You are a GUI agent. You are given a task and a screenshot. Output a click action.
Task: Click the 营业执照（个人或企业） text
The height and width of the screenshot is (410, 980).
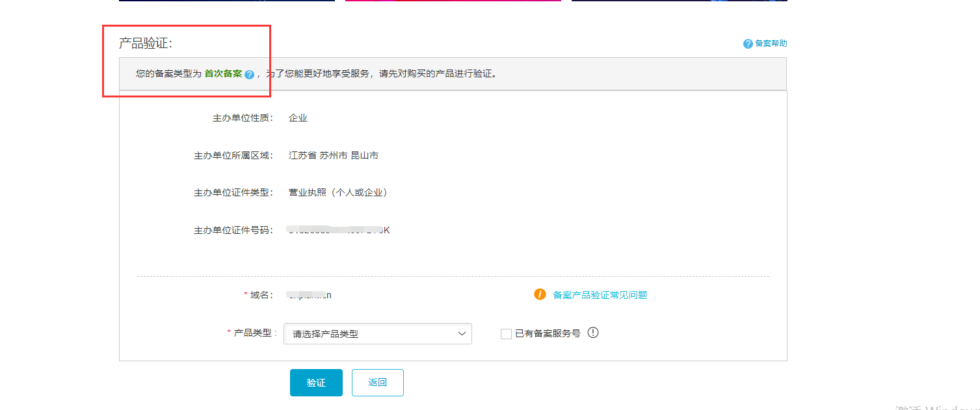[x=338, y=193]
